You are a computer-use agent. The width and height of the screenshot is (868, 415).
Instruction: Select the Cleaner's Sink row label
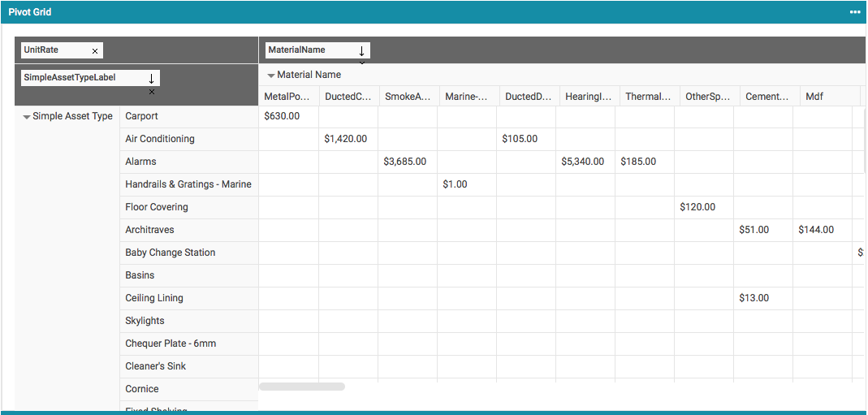[x=188, y=366]
